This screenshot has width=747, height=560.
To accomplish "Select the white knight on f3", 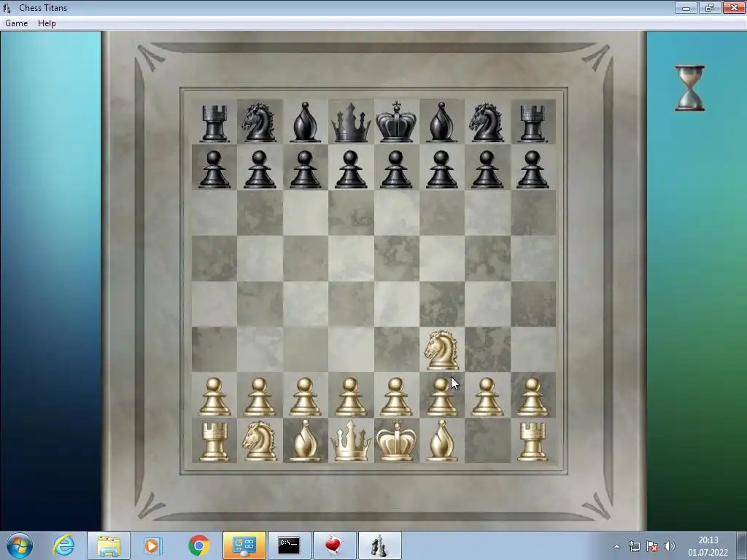I will pos(441,350).
